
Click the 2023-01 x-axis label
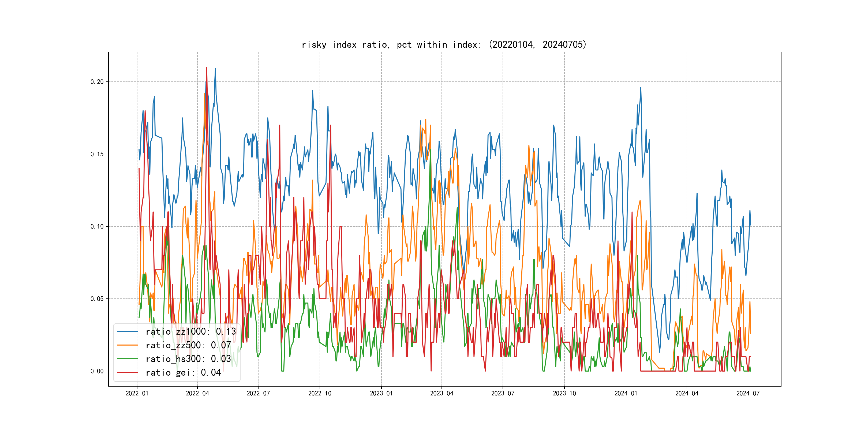coord(381,393)
